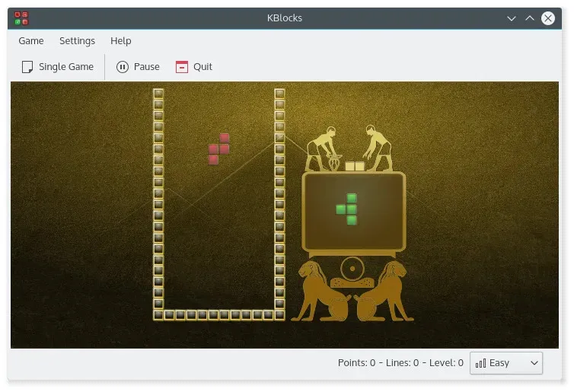Click the bar-chart difficulty icon
The image size is (574, 392).
click(x=480, y=363)
